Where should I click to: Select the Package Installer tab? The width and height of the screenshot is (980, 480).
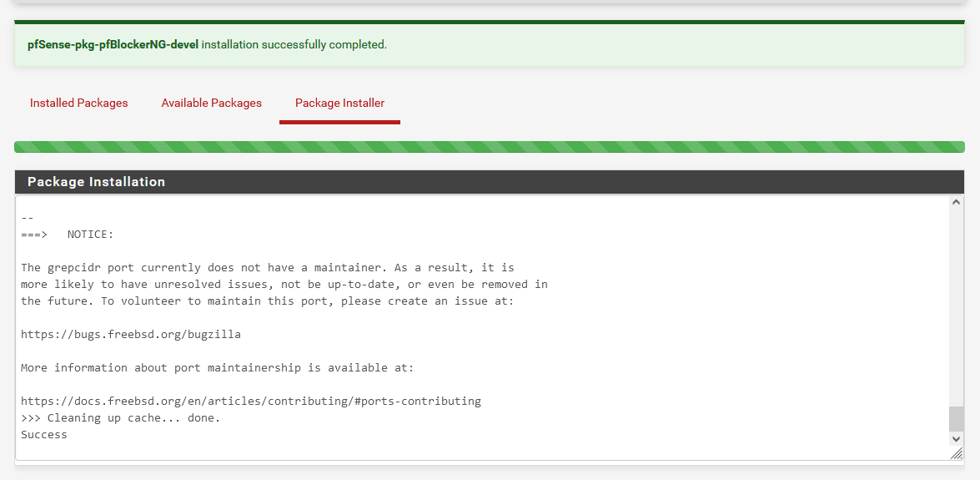[x=339, y=103]
